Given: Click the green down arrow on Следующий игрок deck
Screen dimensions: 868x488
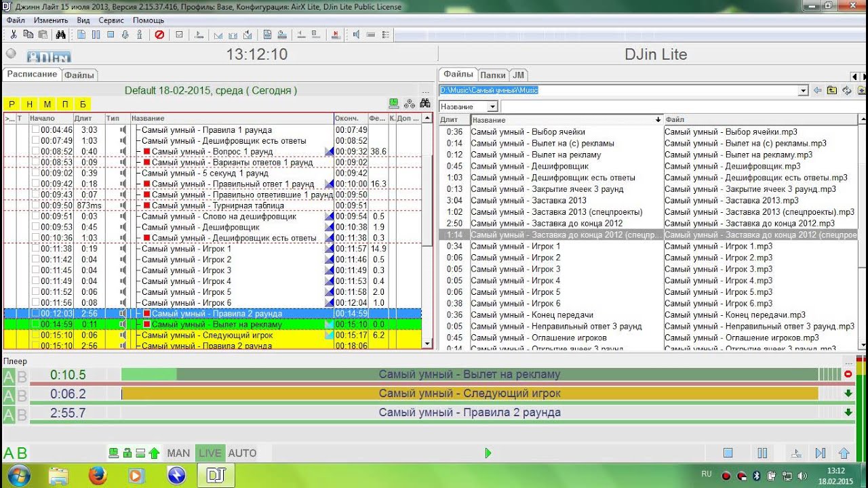Looking at the screenshot, I should (x=848, y=393).
